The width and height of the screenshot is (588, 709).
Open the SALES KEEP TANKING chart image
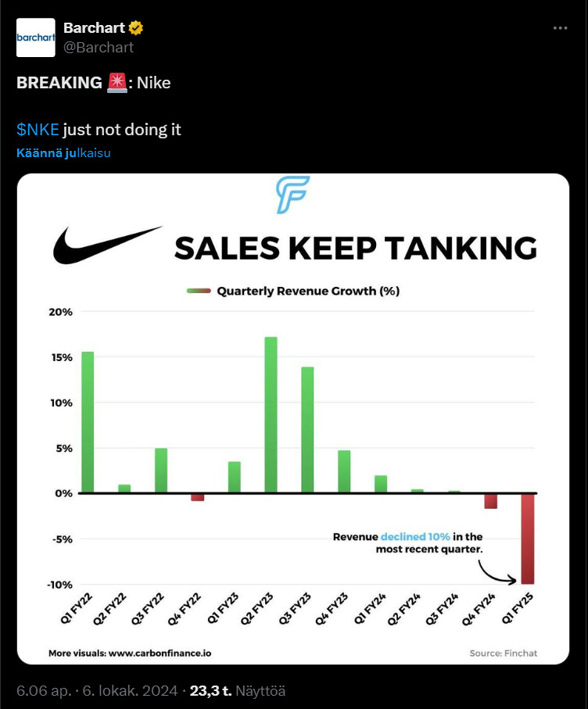[x=293, y=419]
